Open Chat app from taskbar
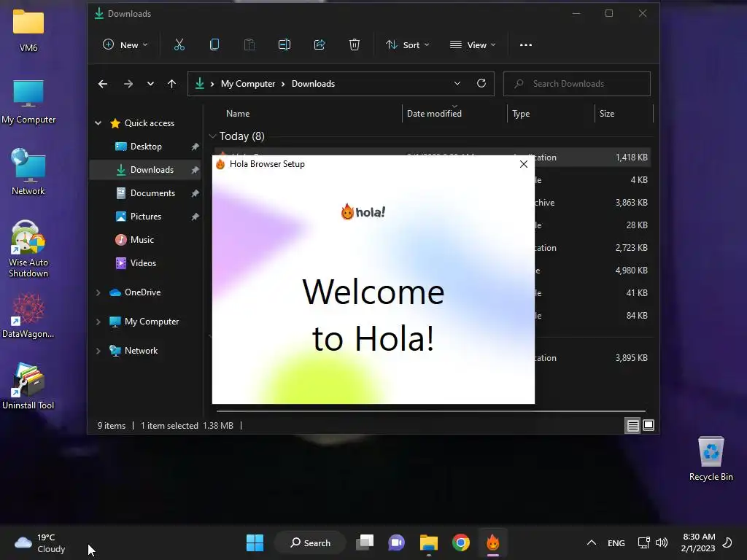 396,542
